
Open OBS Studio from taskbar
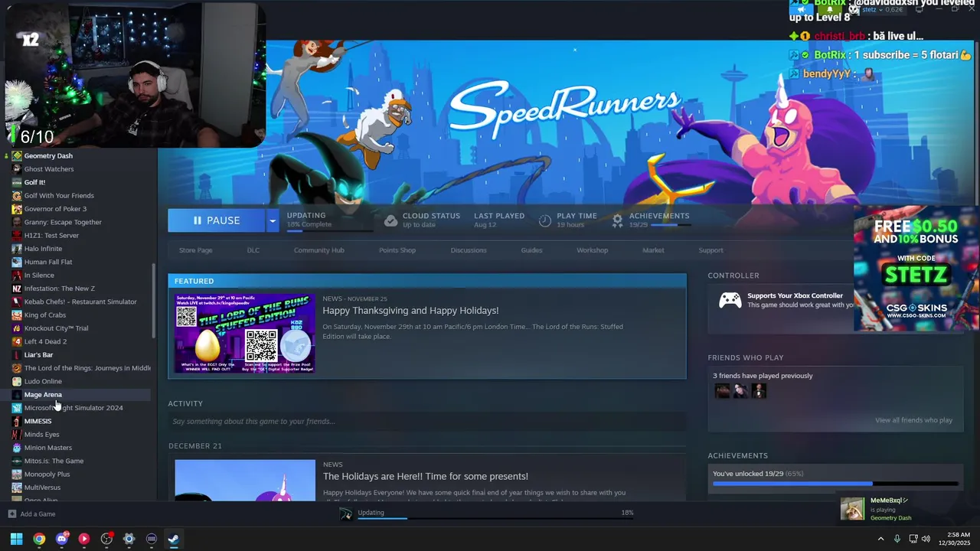pos(106,539)
